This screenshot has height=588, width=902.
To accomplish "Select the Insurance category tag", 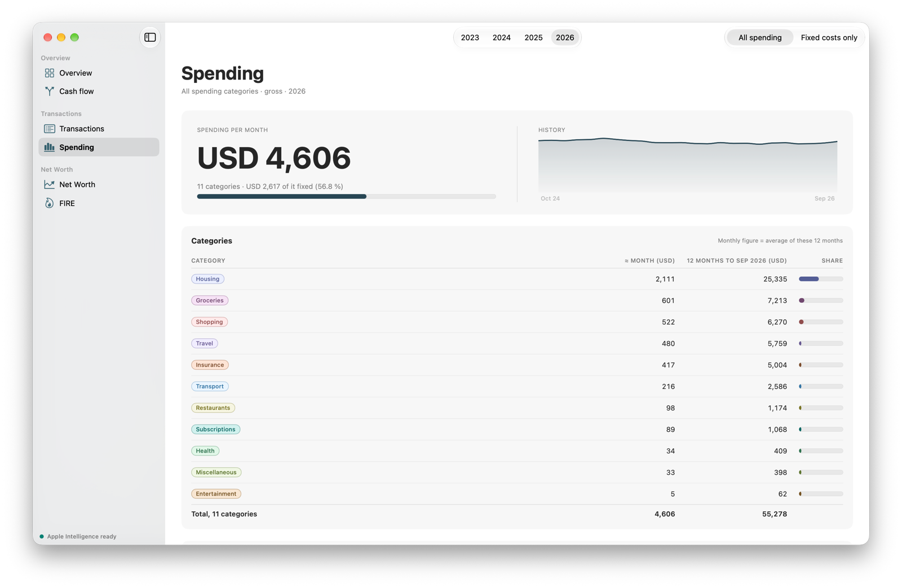I will (x=210, y=365).
